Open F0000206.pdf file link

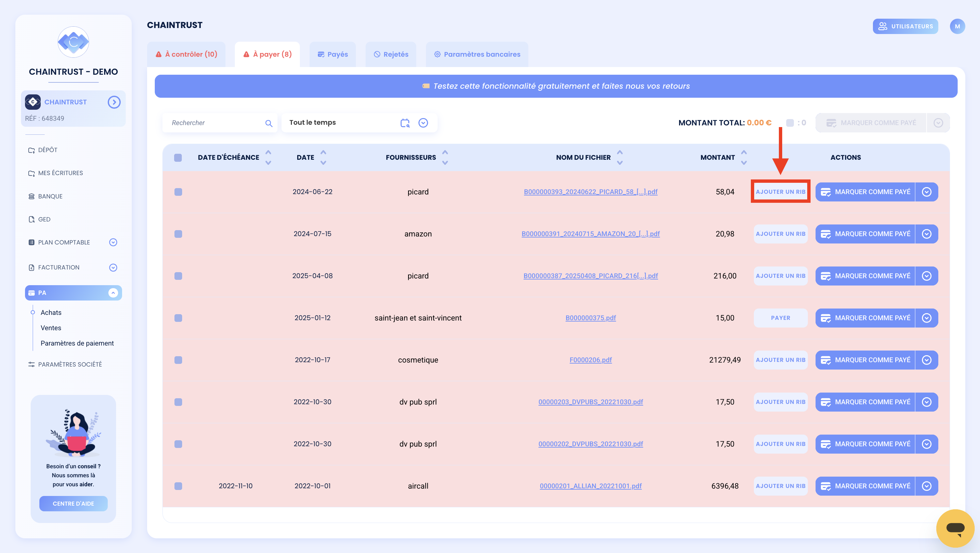coord(590,360)
